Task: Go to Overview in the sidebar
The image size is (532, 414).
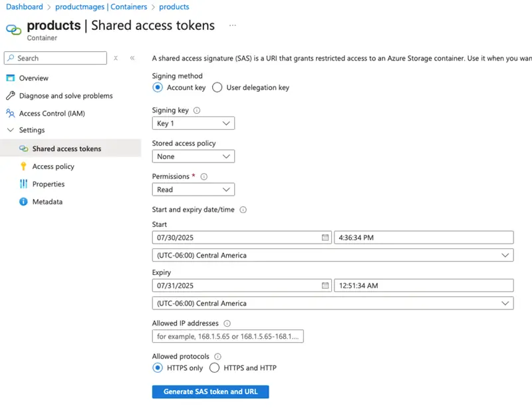Action: 33,78
